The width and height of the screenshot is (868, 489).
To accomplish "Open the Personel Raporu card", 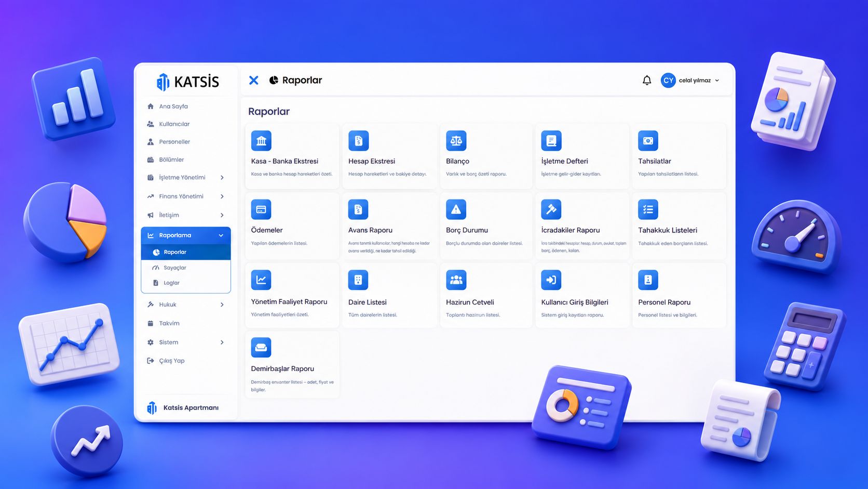I will pos(679,295).
